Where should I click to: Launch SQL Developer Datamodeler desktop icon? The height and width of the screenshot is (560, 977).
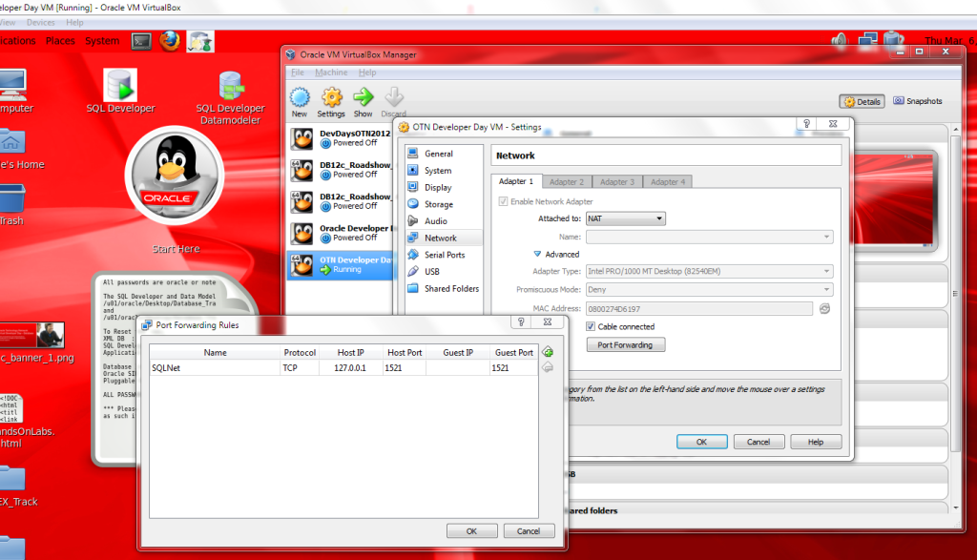click(230, 86)
